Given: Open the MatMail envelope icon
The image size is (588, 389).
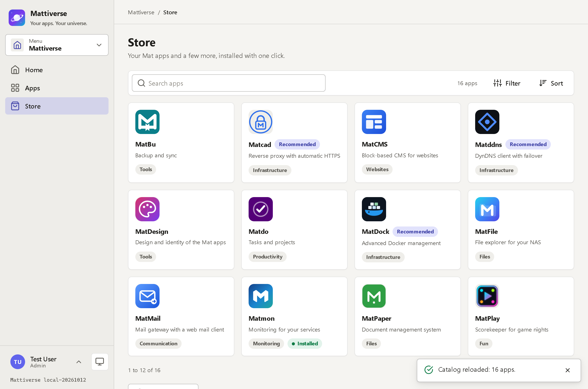Looking at the screenshot, I should click(147, 296).
